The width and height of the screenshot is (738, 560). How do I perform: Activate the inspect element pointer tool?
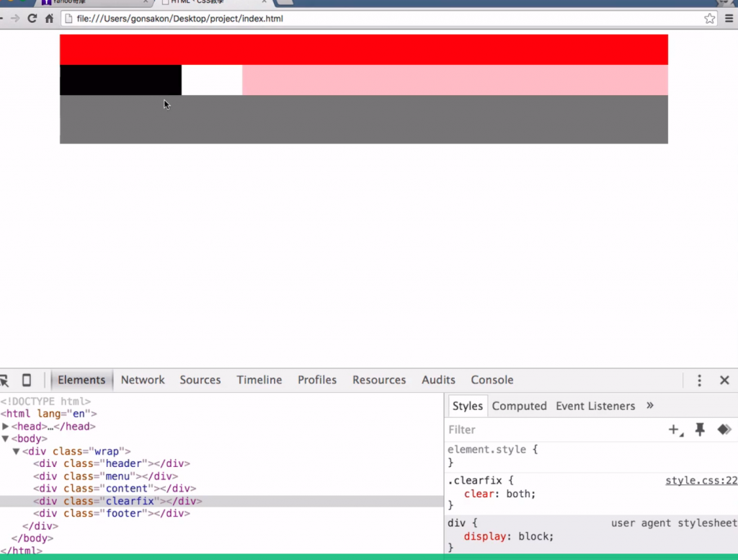(x=4, y=380)
